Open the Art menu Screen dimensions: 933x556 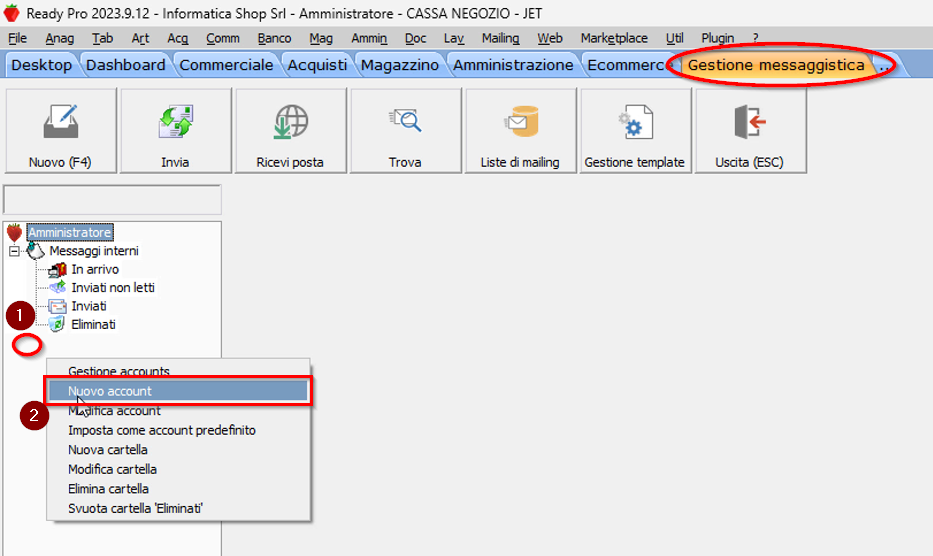tap(140, 38)
